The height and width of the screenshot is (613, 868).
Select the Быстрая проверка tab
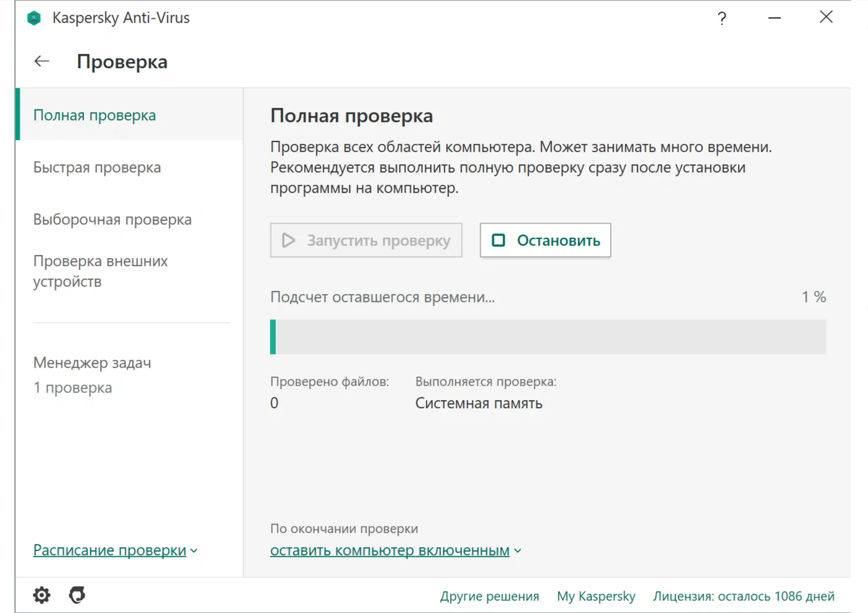(97, 167)
